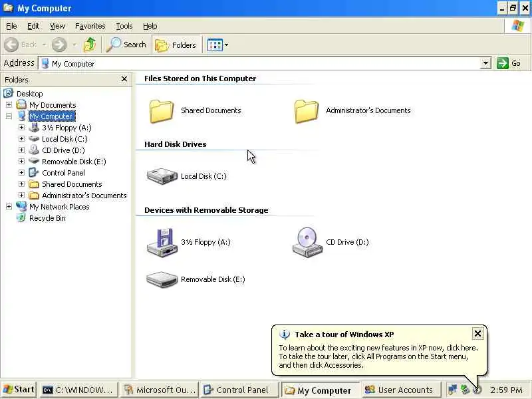Click Safely Remove Hardware tray icon

point(464,390)
